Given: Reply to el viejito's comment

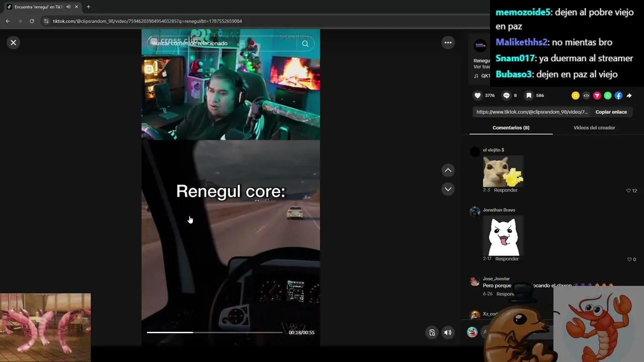Looking at the screenshot, I should (x=506, y=190).
